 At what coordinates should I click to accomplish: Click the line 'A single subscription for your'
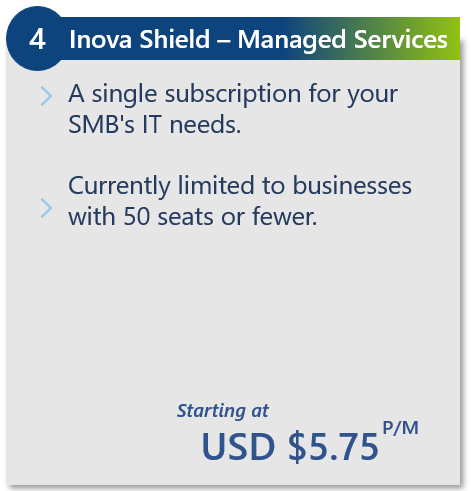(x=233, y=95)
